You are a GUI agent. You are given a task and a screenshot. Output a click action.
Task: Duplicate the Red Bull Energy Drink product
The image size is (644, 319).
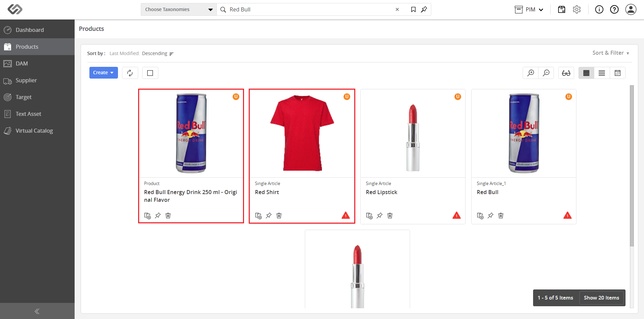[x=147, y=216]
